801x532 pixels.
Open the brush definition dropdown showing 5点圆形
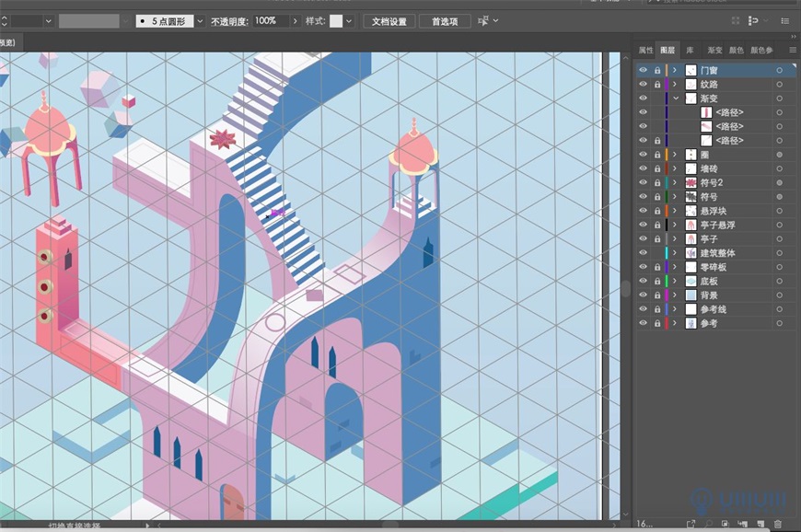(x=202, y=20)
